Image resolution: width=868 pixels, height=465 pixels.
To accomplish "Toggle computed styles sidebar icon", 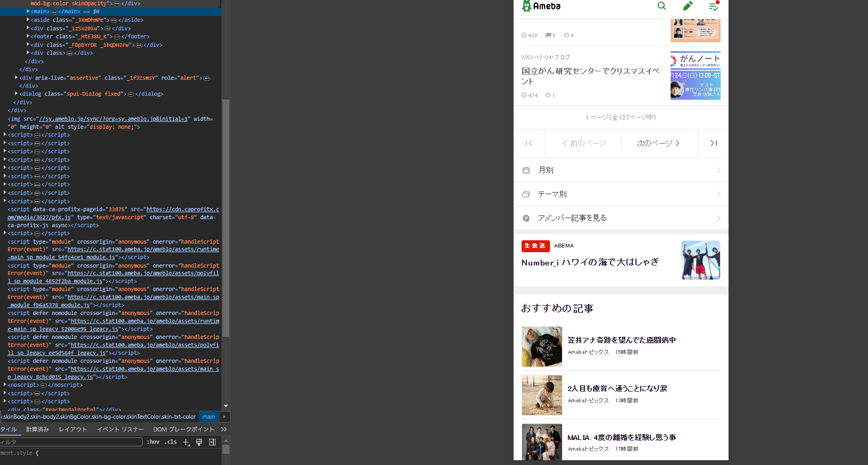I will pyautogui.click(x=212, y=442).
